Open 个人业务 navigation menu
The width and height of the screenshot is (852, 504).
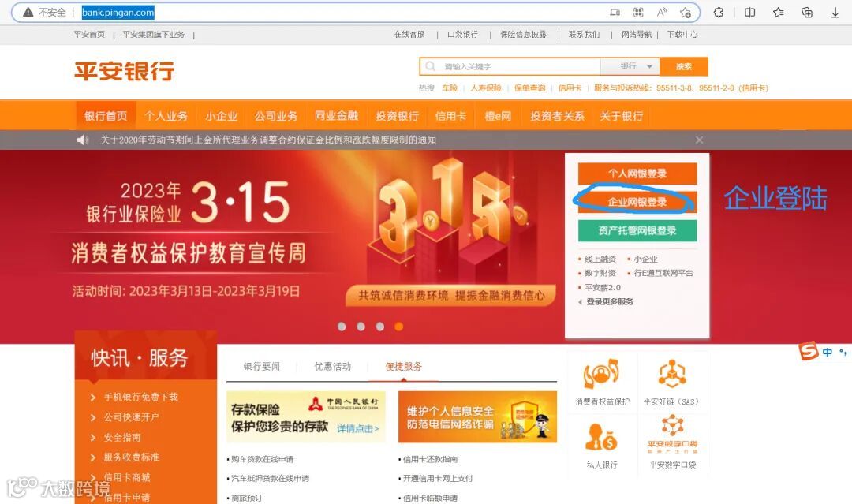pyautogui.click(x=166, y=116)
